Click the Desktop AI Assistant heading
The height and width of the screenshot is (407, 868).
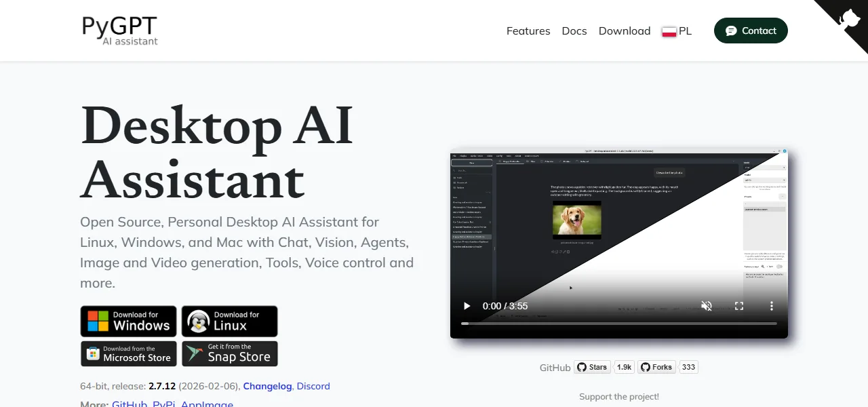217,153
